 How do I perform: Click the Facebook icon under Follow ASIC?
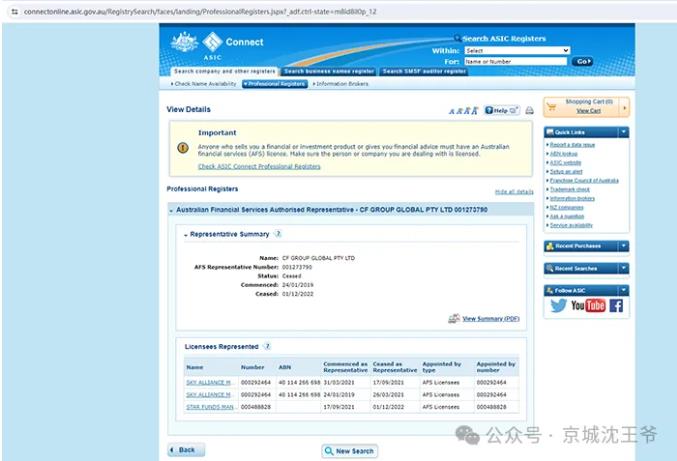point(616,306)
